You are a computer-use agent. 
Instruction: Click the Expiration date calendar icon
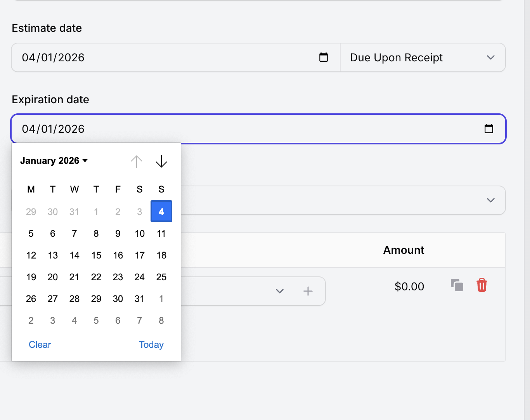tap(488, 128)
